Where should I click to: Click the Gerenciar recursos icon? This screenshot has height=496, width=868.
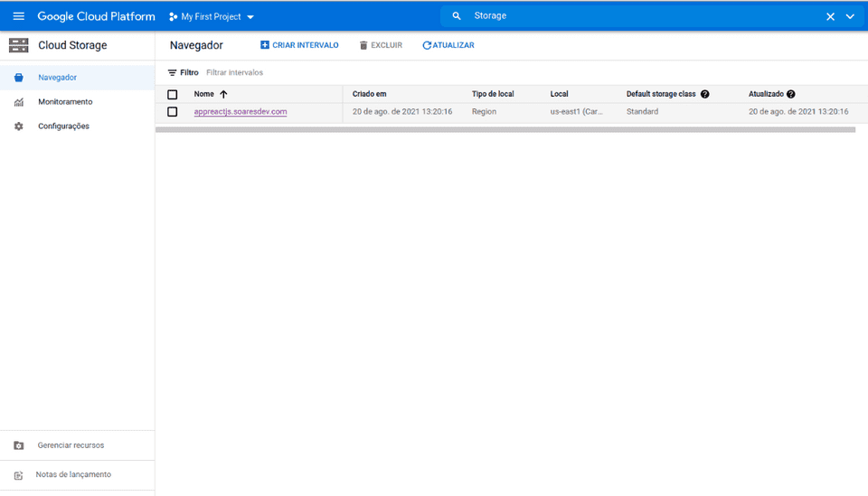point(19,445)
